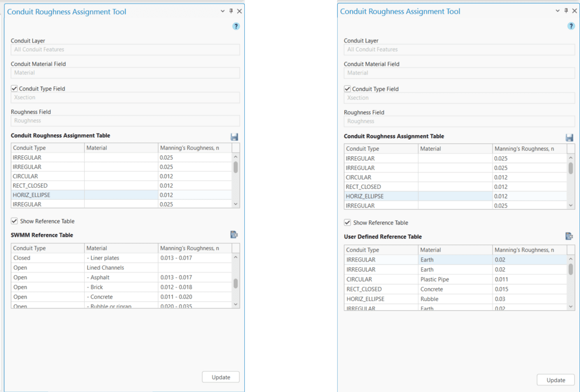The height and width of the screenshot is (392, 580).
Task: Click the Help icon on the left panel
Action: [236, 26]
